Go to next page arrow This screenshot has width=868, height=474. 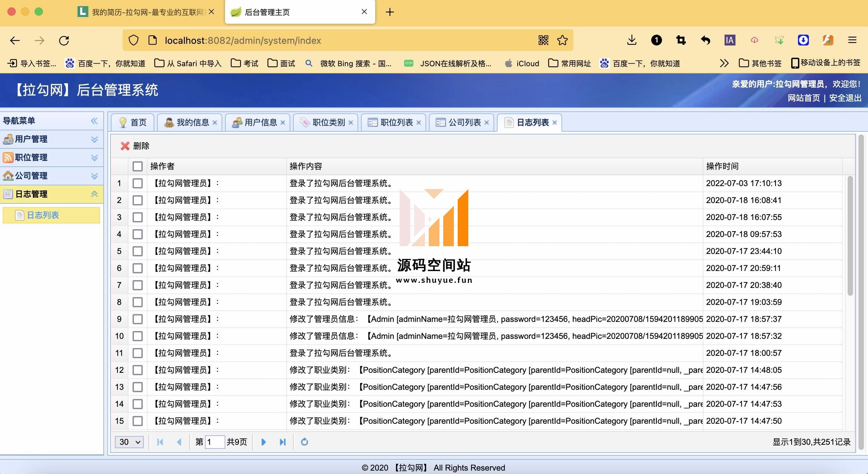coord(263,442)
